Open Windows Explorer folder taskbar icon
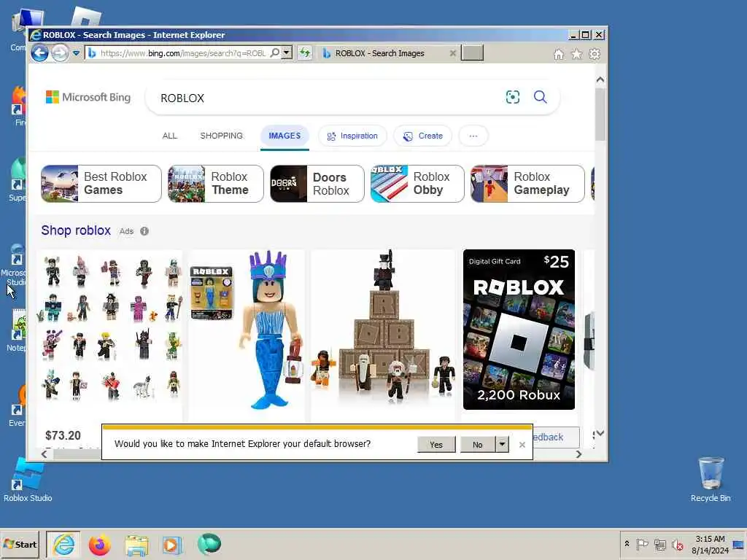Screen dimensions: 747x560 136,544
